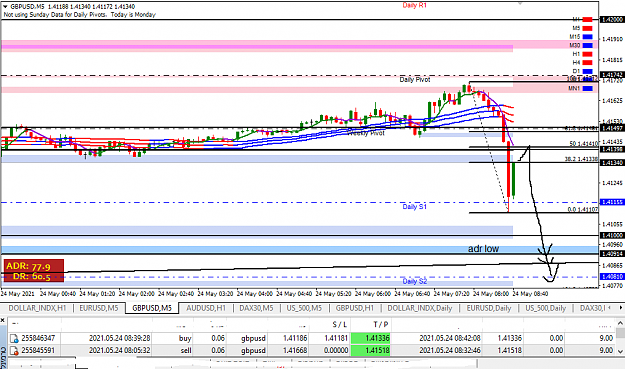The image size is (625, 369).
Task: Click the green T/P cell 1.41336
Action: coord(371,338)
